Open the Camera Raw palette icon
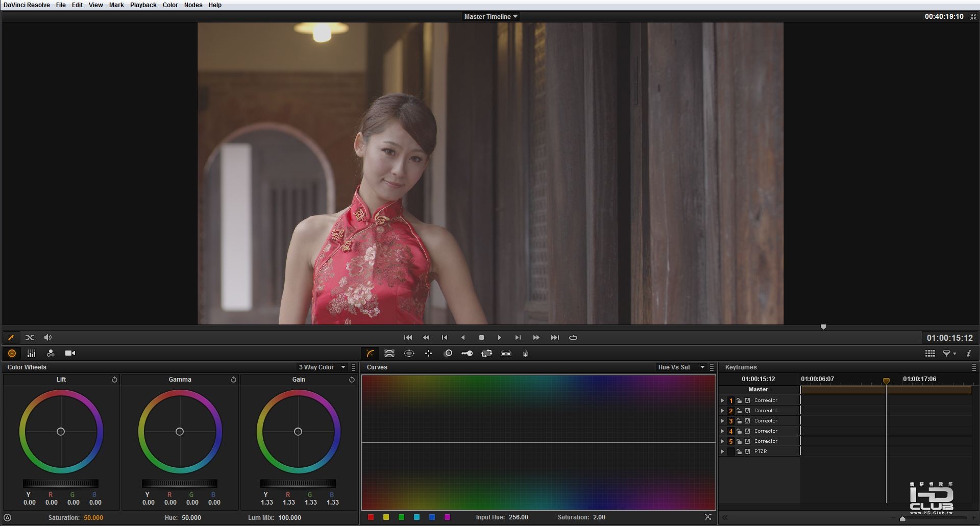This screenshot has width=980, height=526. tap(70, 353)
